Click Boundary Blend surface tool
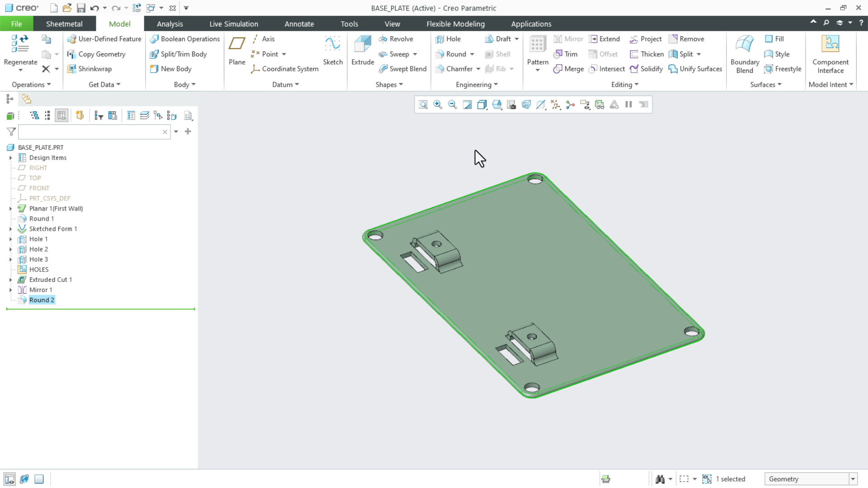The width and height of the screenshot is (868, 488). (745, 54)
